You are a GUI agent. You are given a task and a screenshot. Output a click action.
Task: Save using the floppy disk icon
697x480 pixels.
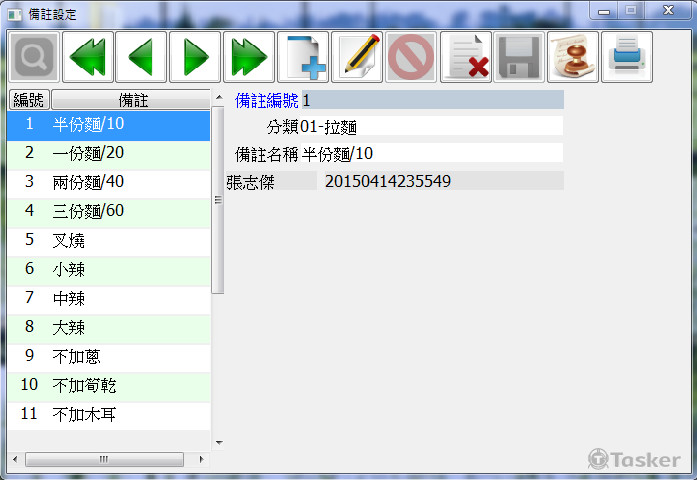click(519, 57)
